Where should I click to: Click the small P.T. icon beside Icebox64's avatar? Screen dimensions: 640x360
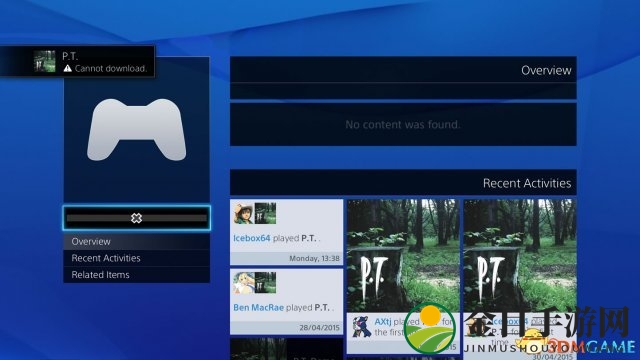click(265, 213)
